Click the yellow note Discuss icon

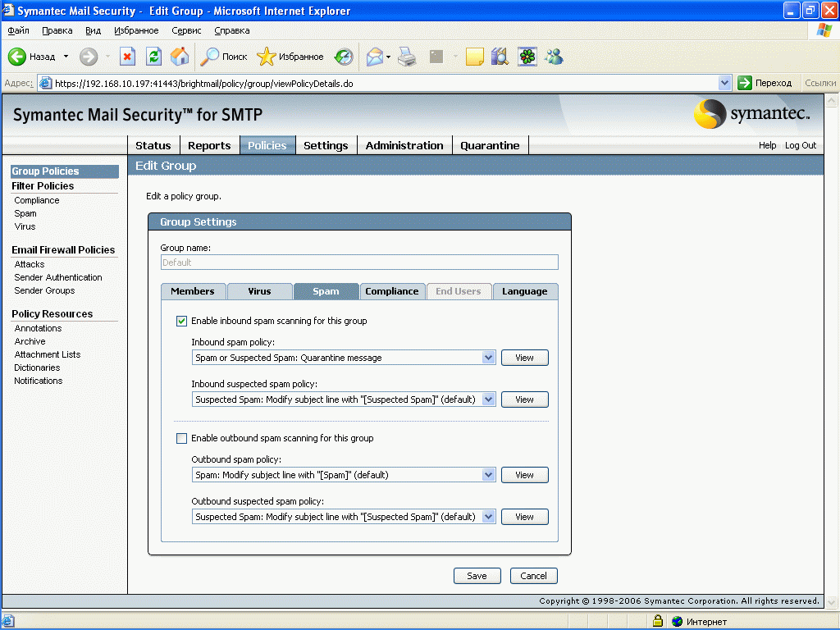[475, 57]
